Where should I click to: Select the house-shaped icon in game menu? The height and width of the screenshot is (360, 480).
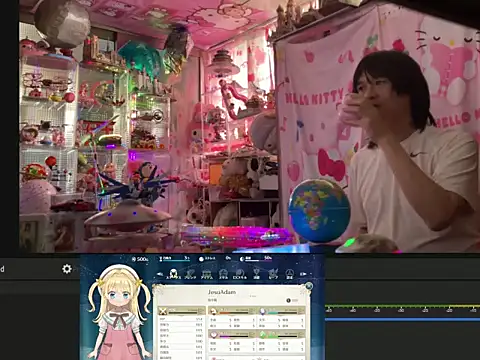[223, 274]
